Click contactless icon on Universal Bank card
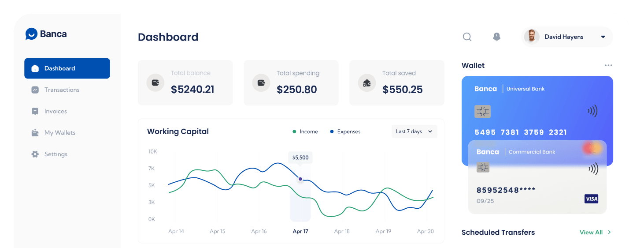 592,112
